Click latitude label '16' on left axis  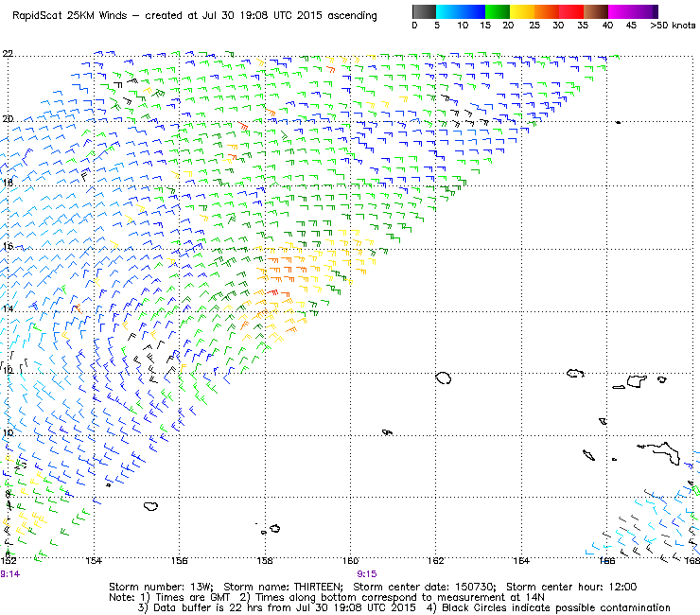[8, 246]
